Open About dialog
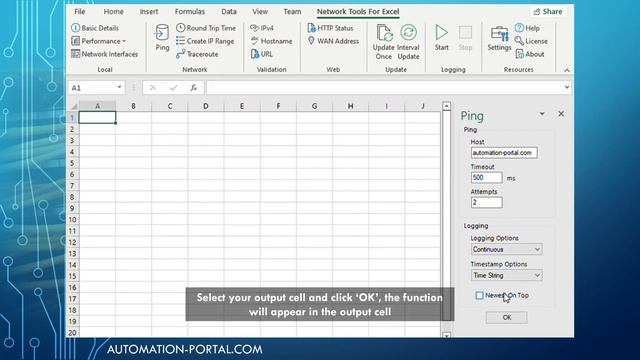 click(x=530, y=54)
